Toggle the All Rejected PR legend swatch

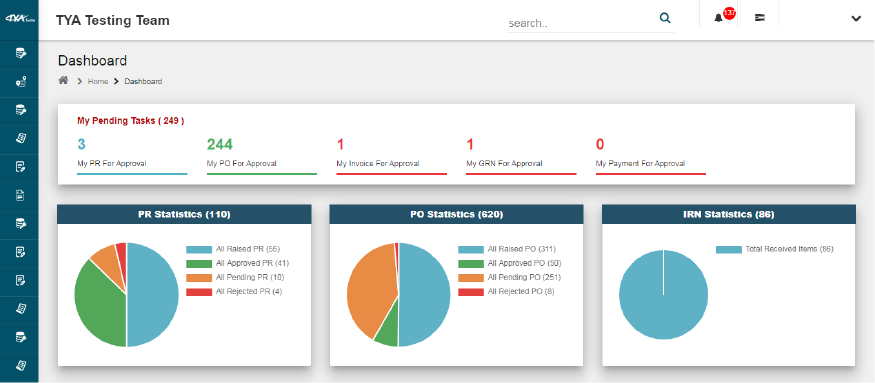[x=199, y=291]
